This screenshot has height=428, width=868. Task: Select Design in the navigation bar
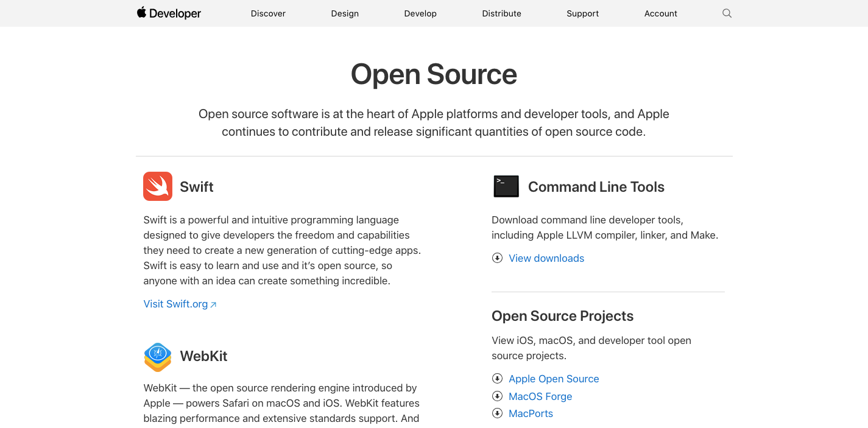coord(345,13)
